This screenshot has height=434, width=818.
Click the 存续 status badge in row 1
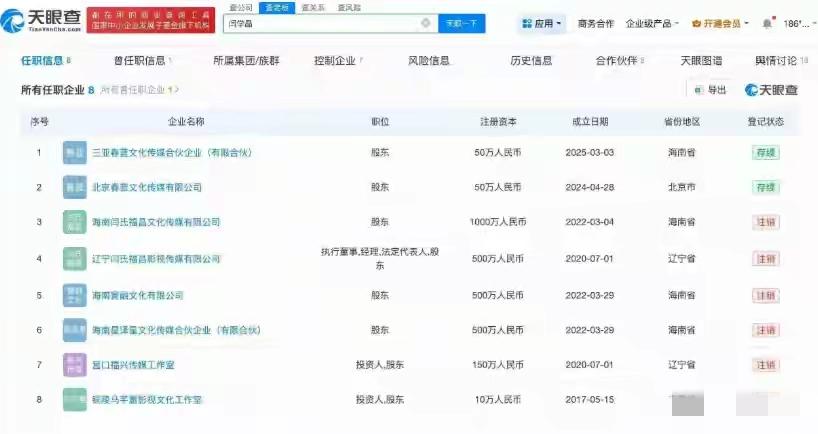click(766, 152)
